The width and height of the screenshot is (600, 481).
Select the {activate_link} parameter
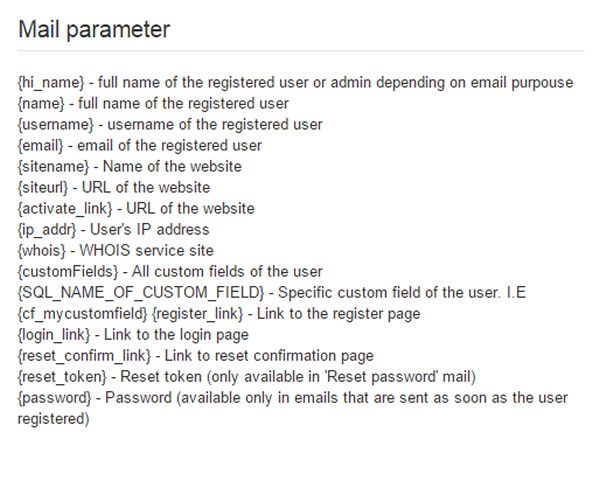(x=65, y=209)
